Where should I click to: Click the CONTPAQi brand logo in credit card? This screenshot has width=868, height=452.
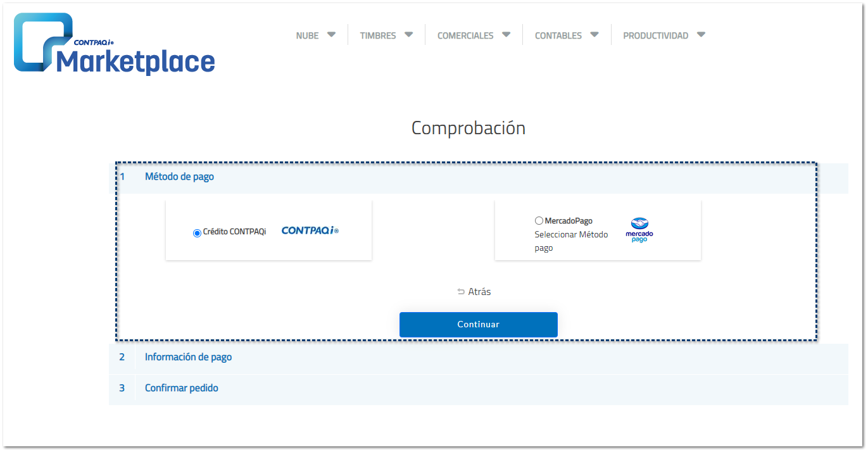coord(310,231)
